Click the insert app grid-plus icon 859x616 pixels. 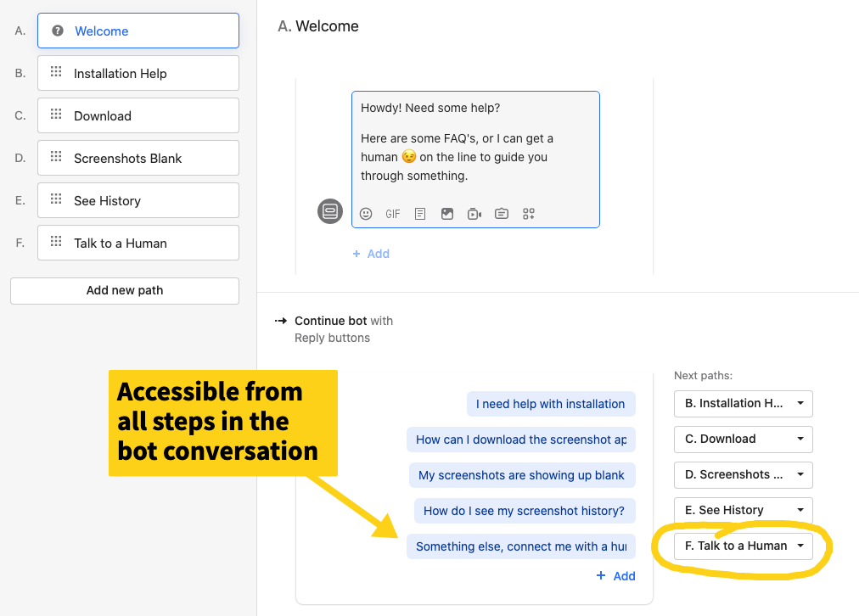529,214
